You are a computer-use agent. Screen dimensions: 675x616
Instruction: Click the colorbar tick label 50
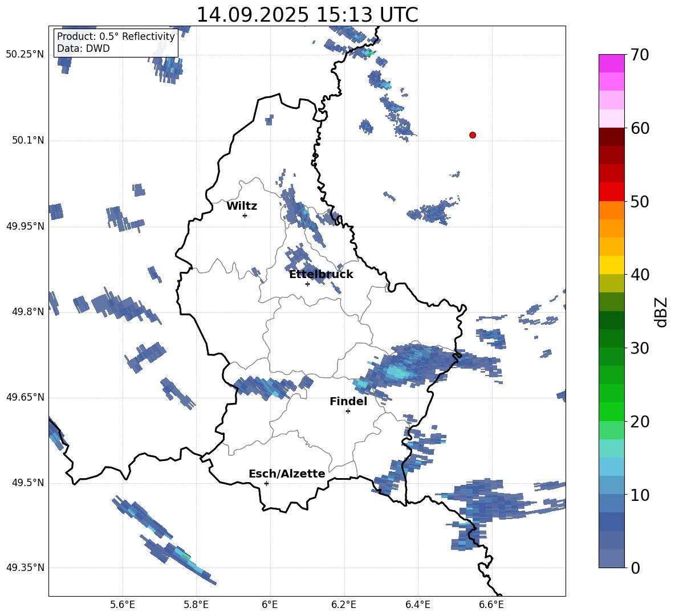[x=640, y=201]
